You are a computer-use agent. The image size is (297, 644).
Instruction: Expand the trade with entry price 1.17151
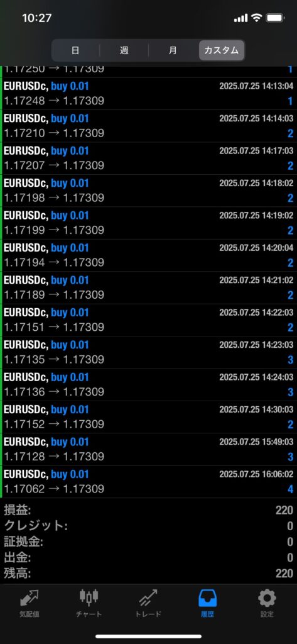tap(148, 320)
